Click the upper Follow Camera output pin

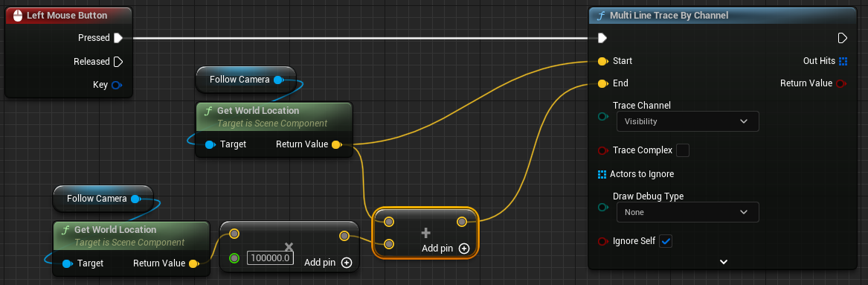coord(278,80)
